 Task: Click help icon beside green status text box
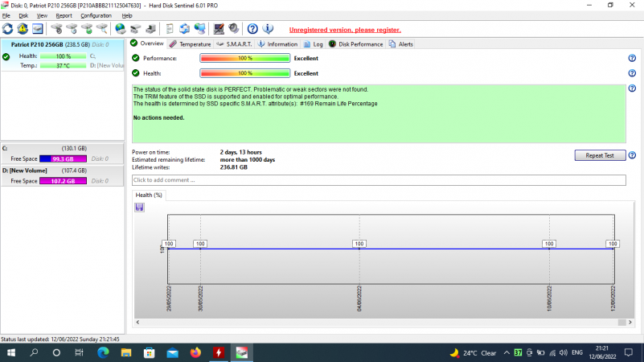pyautogui.click(x=632, y=88)
